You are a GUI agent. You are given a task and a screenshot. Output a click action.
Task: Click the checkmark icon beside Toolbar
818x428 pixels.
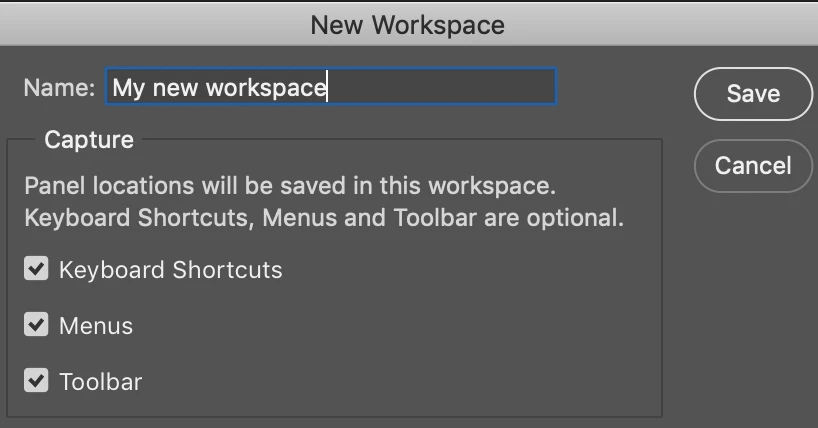36,381
